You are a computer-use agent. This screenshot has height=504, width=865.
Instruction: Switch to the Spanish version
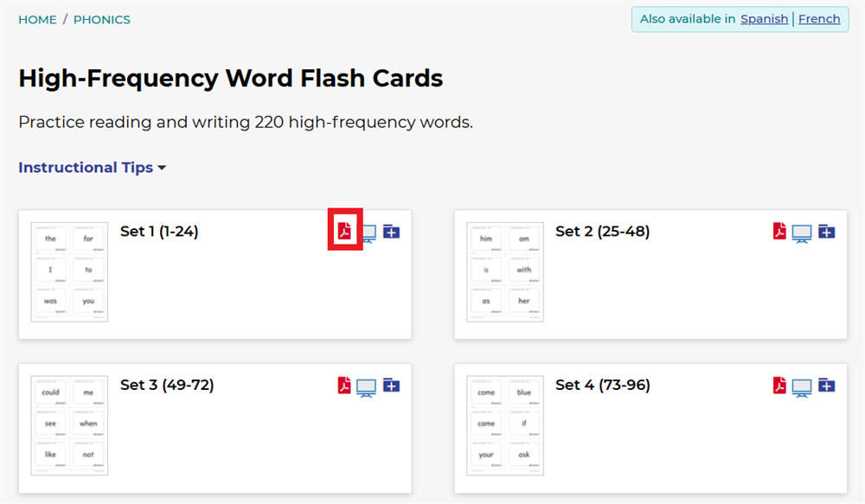tap(764, 19)
